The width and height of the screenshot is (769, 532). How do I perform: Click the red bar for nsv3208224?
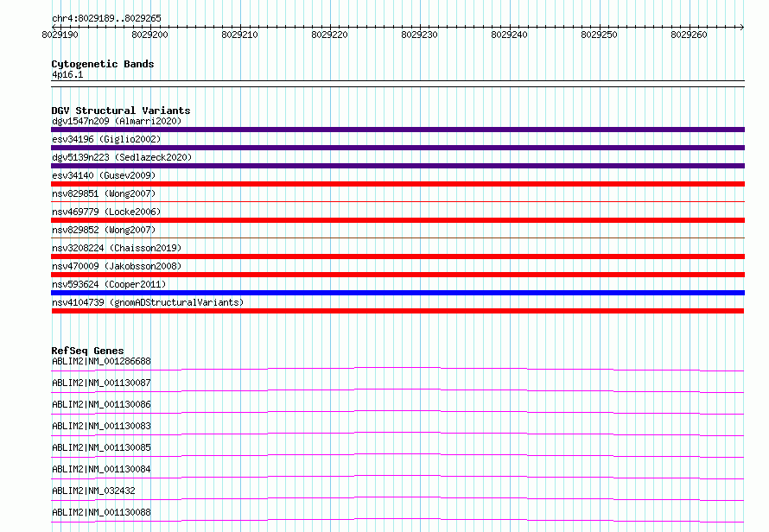[x=397, y=256]
